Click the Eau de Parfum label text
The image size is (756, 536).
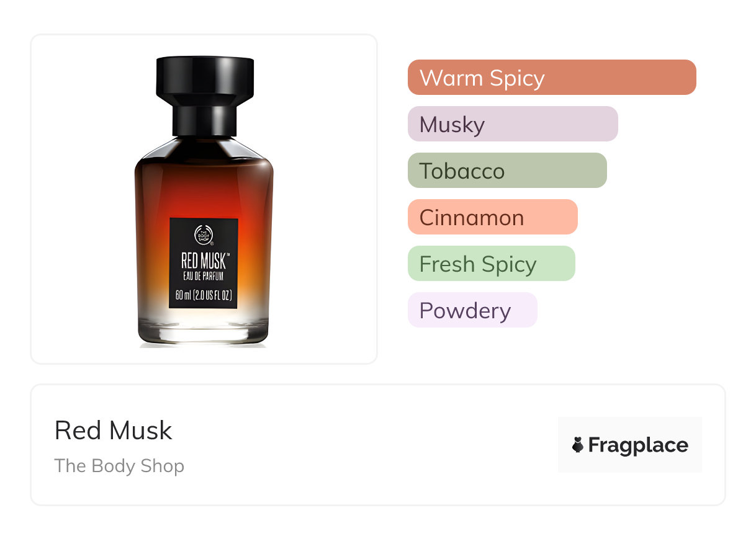pos(204,276)
